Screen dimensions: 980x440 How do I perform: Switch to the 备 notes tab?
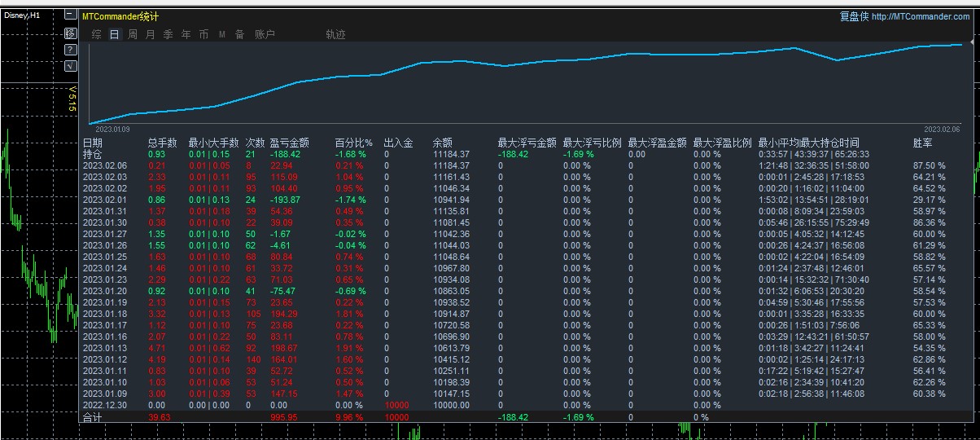point(239,34)
